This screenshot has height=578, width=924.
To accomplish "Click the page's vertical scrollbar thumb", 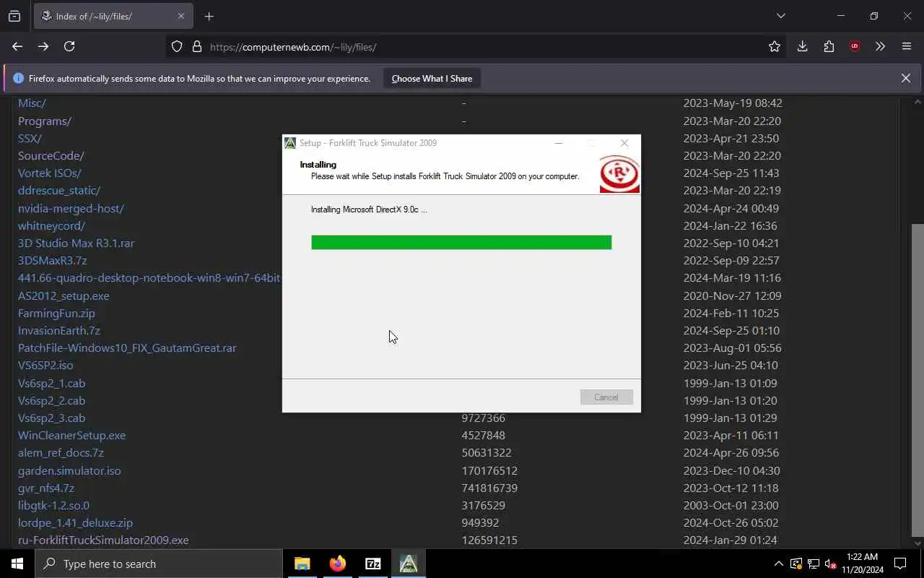I will click(918, 380).
